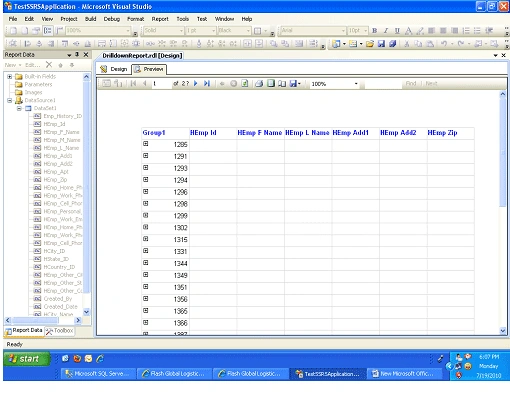Click Report Data horizontal scrollbar right arrow
This screenshot has width=510, height=393.
click(78, 320)
